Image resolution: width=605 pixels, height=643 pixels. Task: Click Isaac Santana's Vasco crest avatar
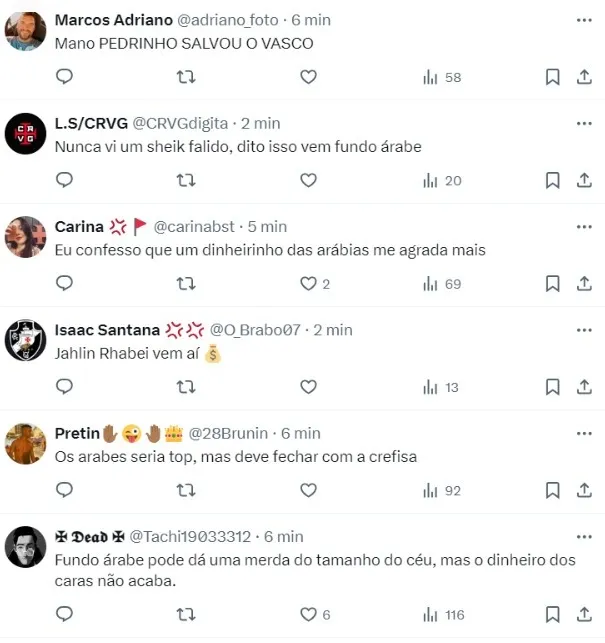coord(25,340)
